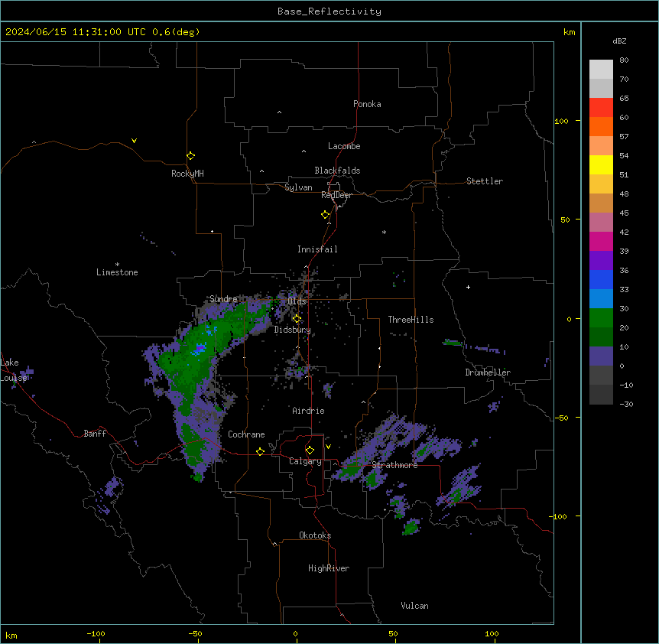Click the yellow diamond marker above Calgary label
The width and height of the screenshot is (659, 644).
(x=310, y=450)
